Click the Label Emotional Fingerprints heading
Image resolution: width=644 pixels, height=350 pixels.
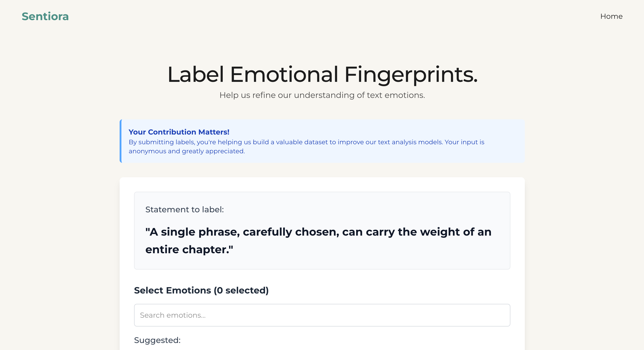(x=322, y=75)
